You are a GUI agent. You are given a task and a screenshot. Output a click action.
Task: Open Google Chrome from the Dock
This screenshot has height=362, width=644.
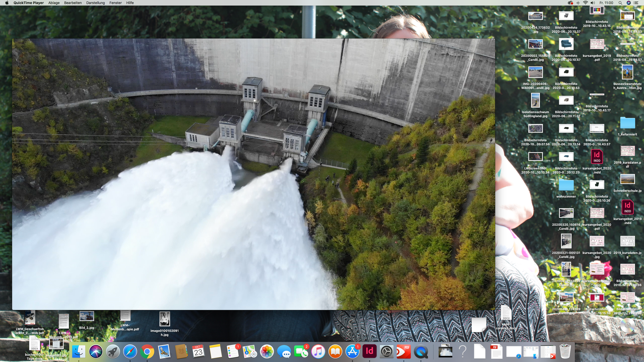pyautogui.click(x=147, y=352)
